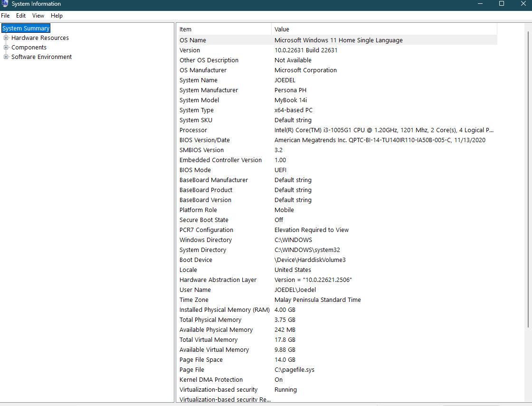Click the Intel Core i3-1005G1 processor value
Viewport: 532px width, 406px height.
(384, 130)
